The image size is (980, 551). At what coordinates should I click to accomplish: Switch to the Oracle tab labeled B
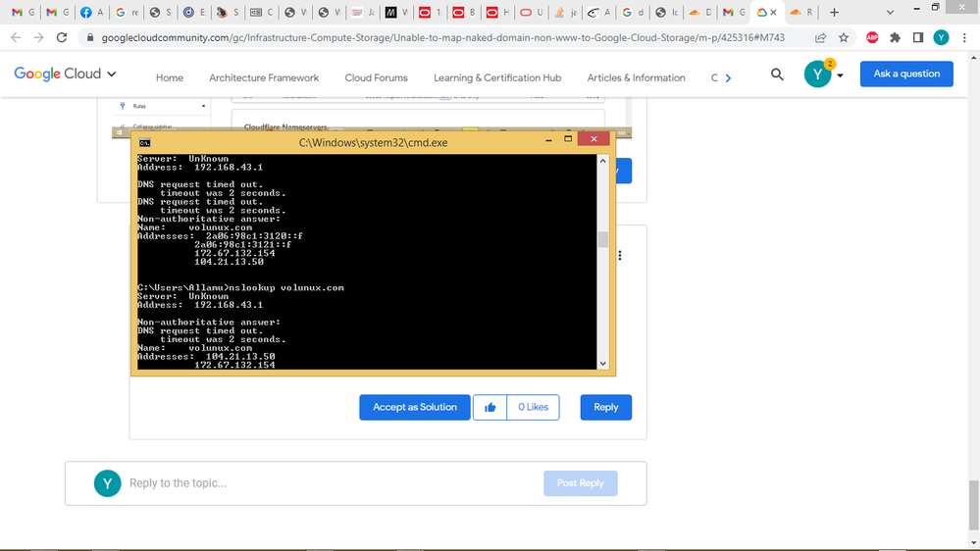click(464, 12)
